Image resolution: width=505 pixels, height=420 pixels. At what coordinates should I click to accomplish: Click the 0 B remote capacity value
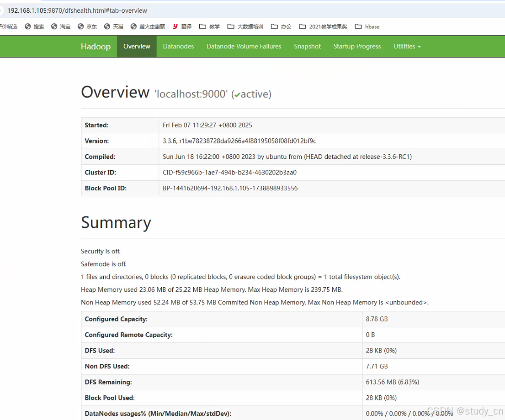[x=370, y=335]
